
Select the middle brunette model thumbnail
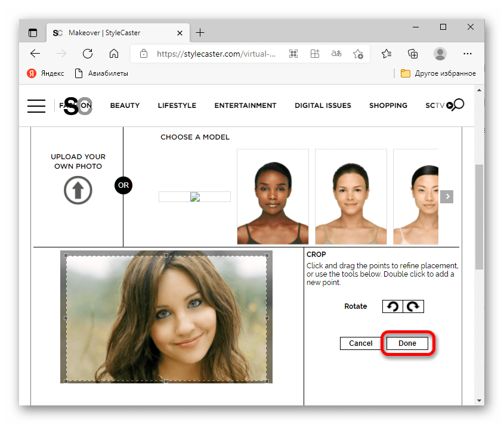click(351, 197)
